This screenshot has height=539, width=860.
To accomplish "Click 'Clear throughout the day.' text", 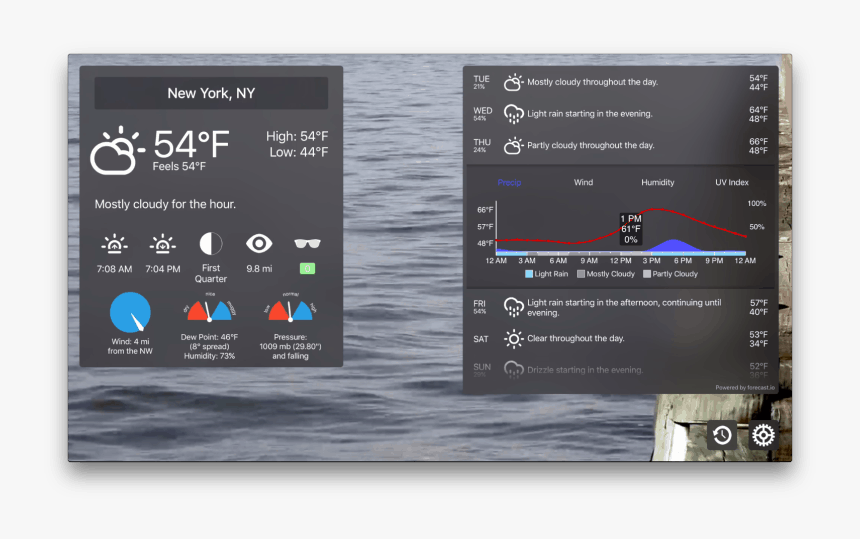I will pos(575,338).
